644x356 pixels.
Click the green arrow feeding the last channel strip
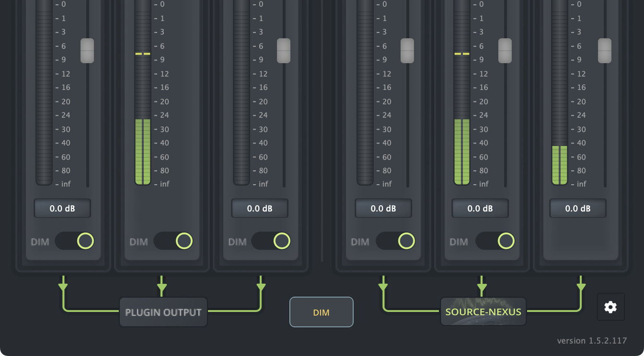point(581,286)
